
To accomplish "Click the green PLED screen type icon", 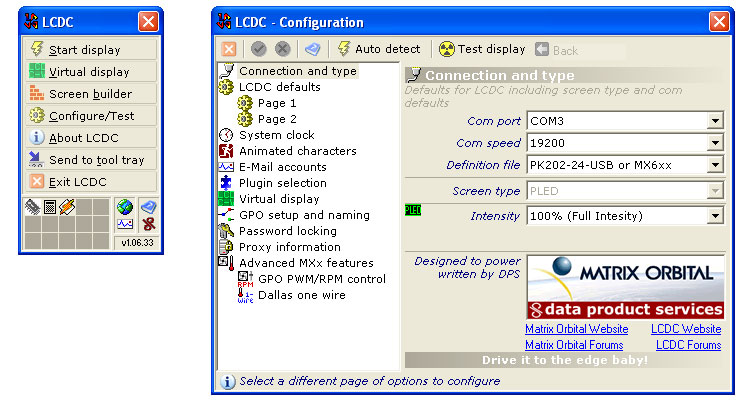I will pyautogui.click(x=413, y=210).
